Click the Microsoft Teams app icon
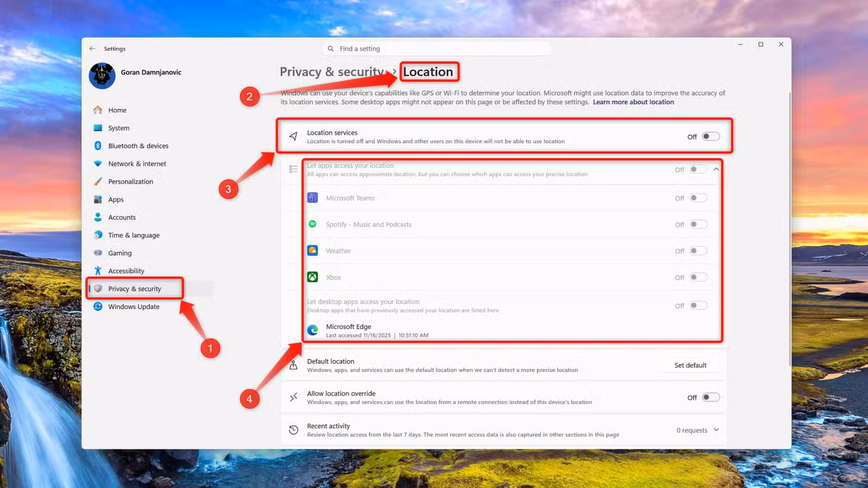 (x=312, y=198)
